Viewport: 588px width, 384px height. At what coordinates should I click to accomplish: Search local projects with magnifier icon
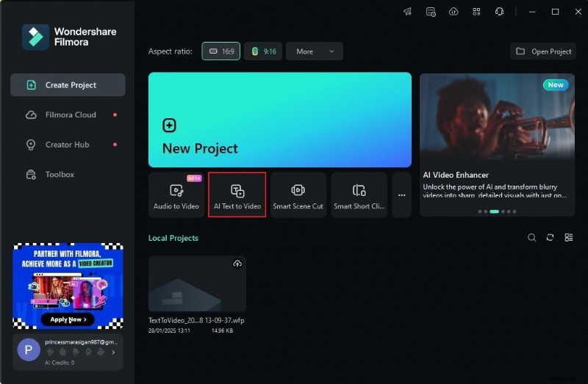tap(532, 238)
